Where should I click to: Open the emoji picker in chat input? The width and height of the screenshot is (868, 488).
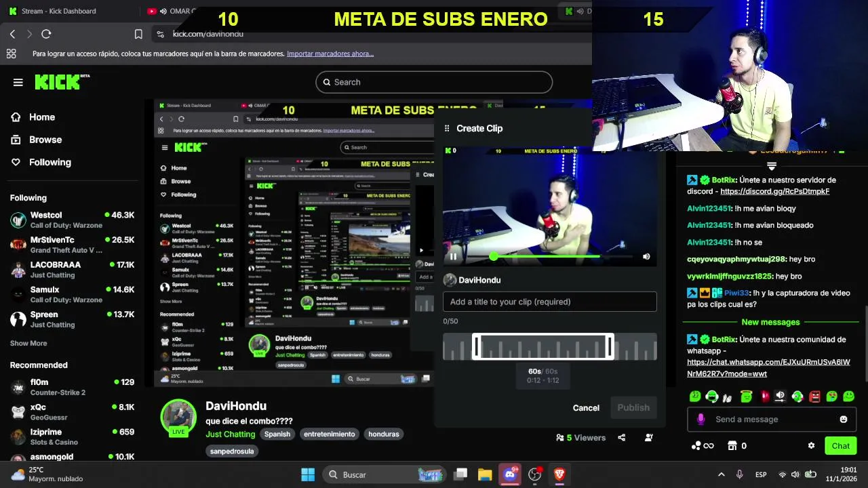(844, 420)
